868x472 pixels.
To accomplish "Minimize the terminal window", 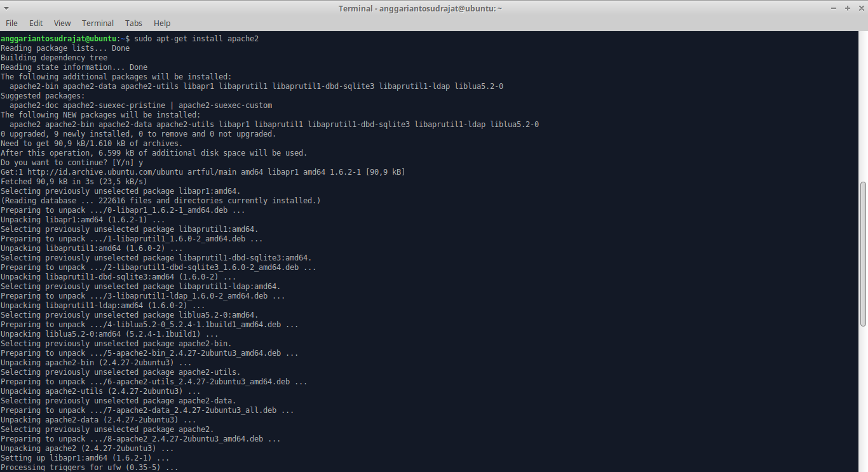I will click(x=834, y=8).
